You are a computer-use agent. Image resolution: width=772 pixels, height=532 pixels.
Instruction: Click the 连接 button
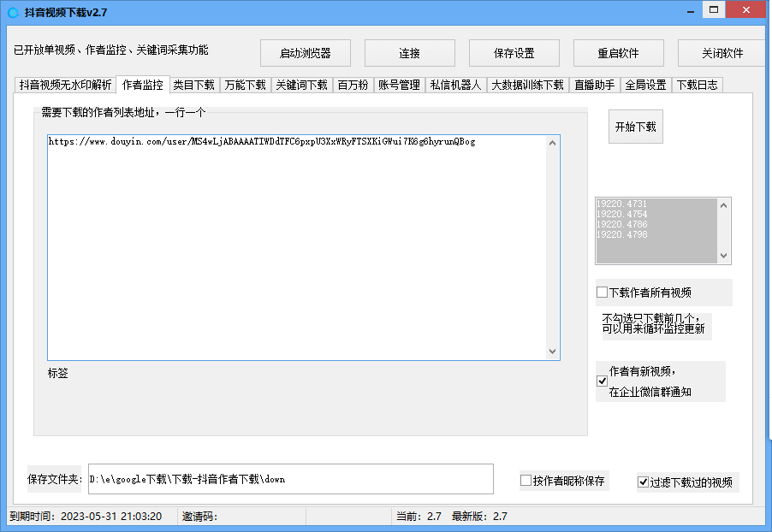click(x=410, y=53)
